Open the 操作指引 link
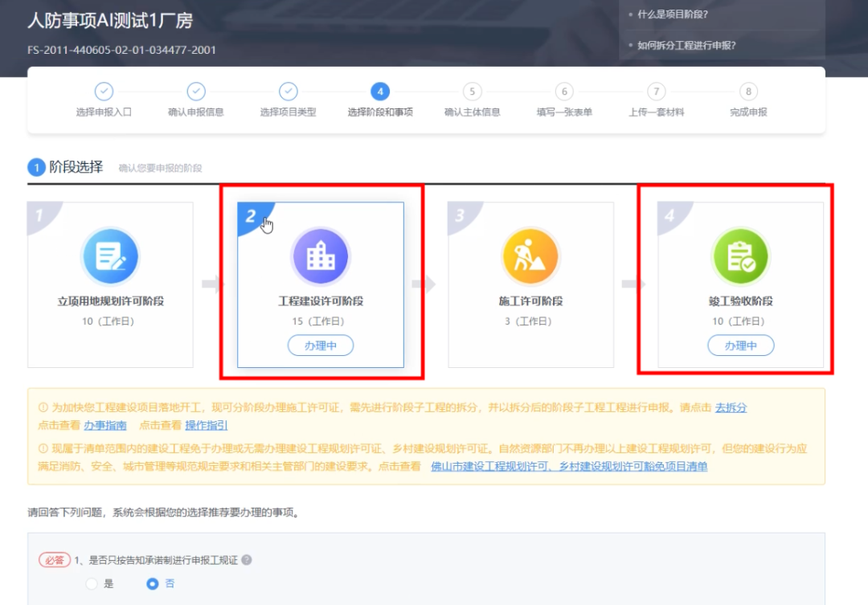868x605 pixels. point(207,425)
